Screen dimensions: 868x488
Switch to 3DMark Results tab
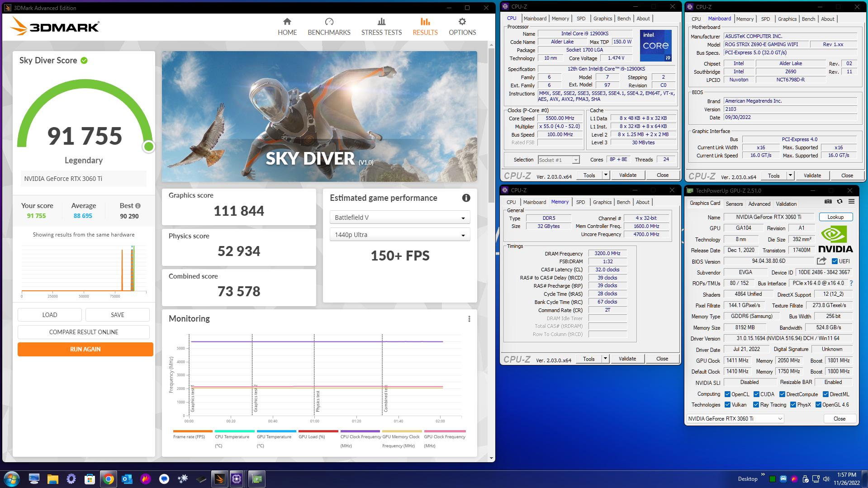425,27
